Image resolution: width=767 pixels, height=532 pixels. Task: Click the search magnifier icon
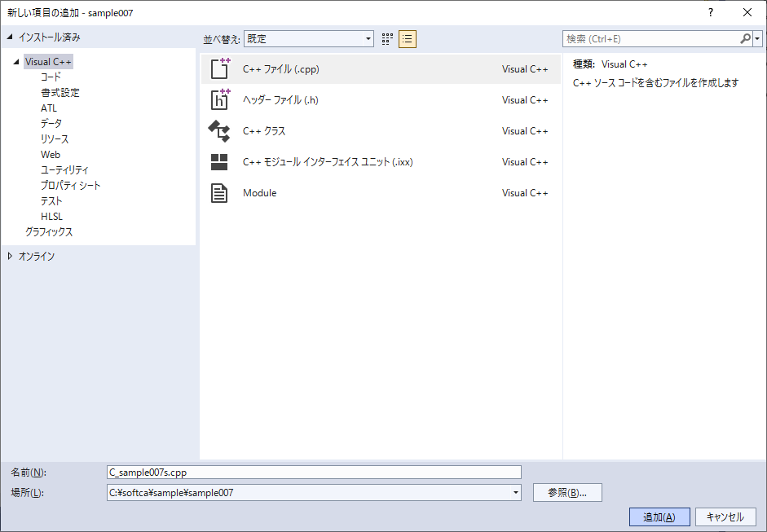click(745, 39)
